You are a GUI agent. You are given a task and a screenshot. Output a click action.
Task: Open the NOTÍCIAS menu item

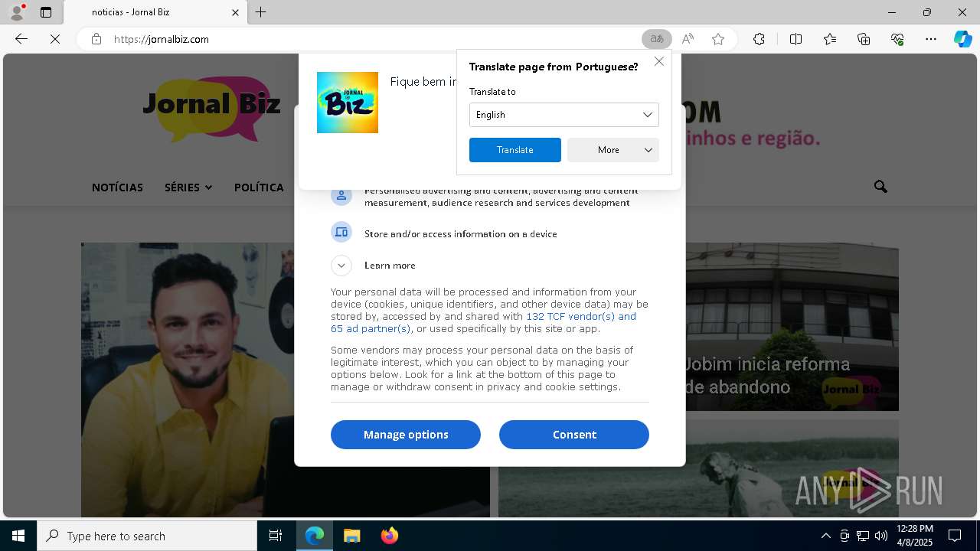[x=117, y=187]
